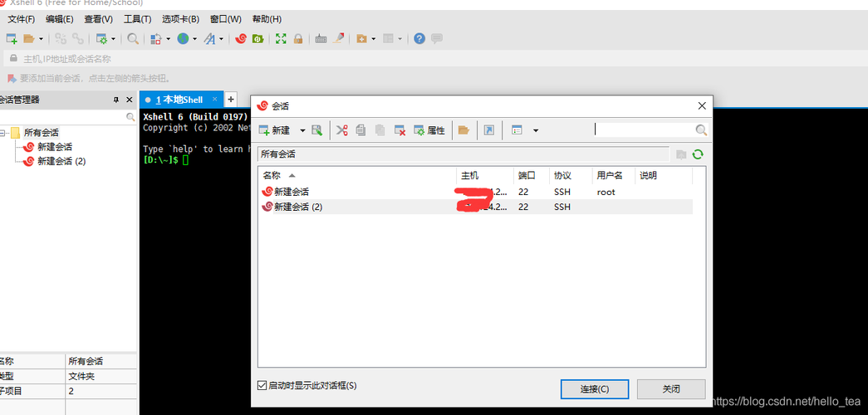Screen dimensions: 868x415
Task: Click the font icon in main toolbar
Action: (210, 39)
